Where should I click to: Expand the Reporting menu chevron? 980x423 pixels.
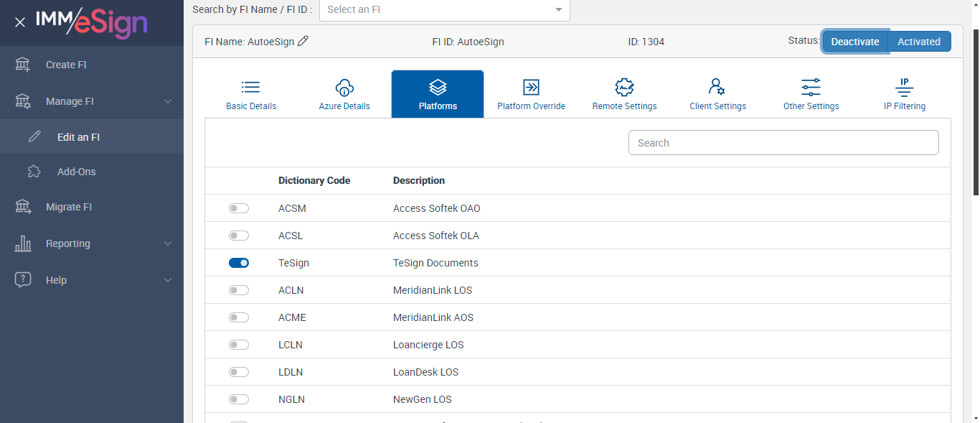coord(168,243)
